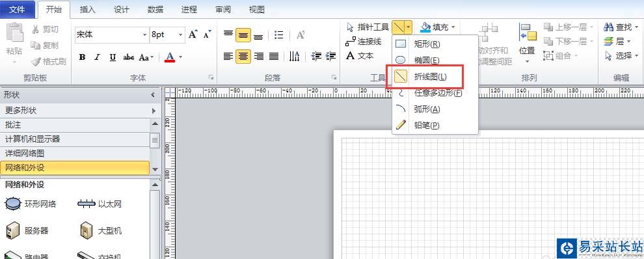Open the 文件 tab
The height and width of the screenshot is (259, 644).
click(x=17, y=10)
